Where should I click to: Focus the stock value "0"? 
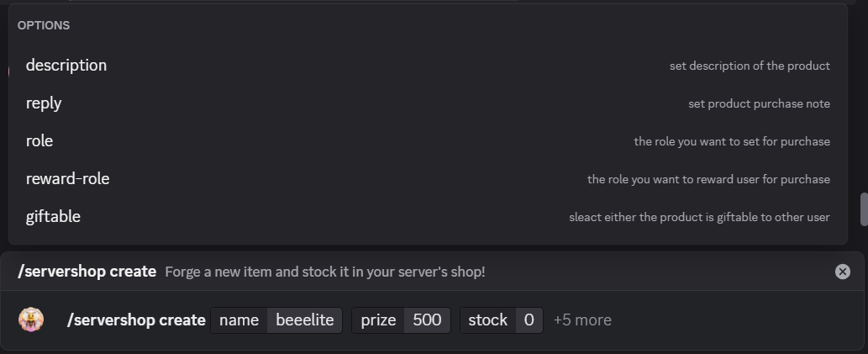click(x=529, y=320)
